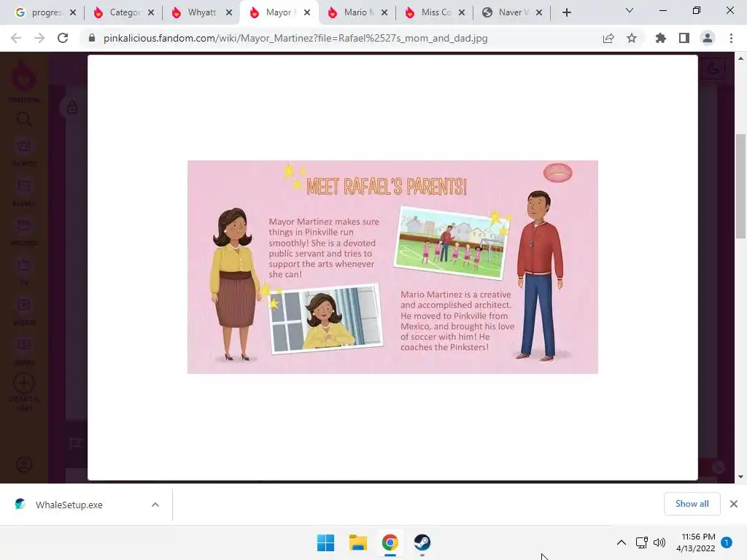Go back to previous page

[16, 38]
